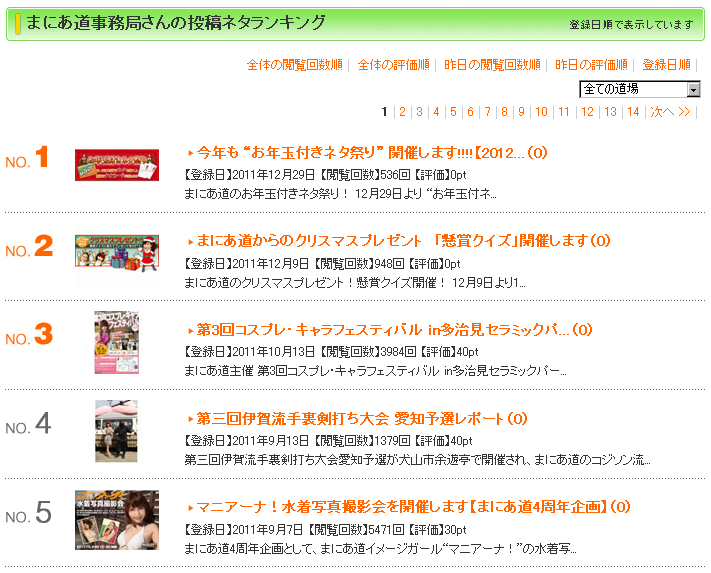Open the cosplay festival poster thumbnail
This screenshot has height=573, width=711.
(x=117, y=342)
